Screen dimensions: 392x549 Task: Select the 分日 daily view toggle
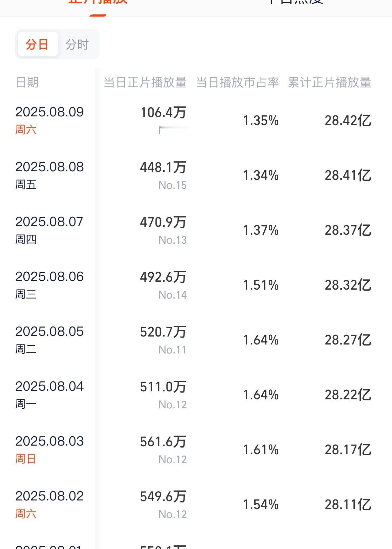[37, 44]
